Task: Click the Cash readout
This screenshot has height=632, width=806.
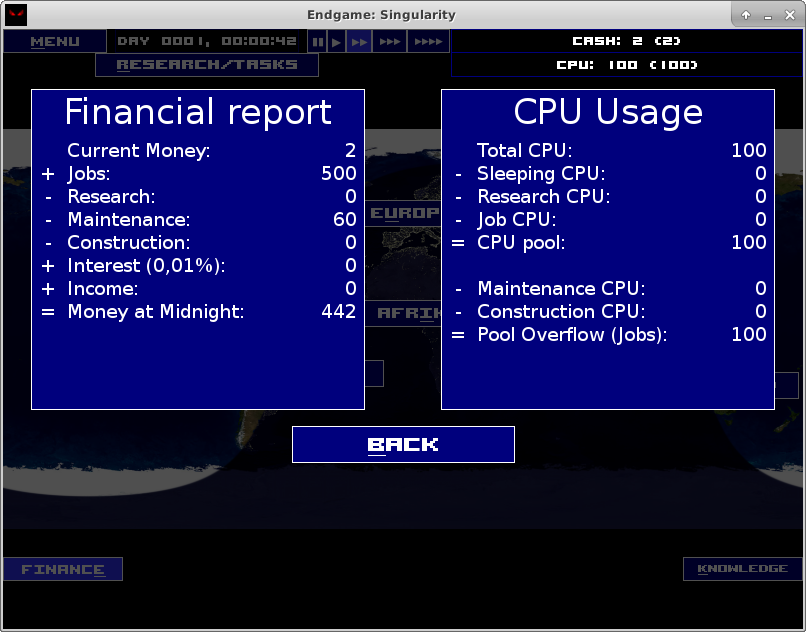Action: tap(629, 41)
